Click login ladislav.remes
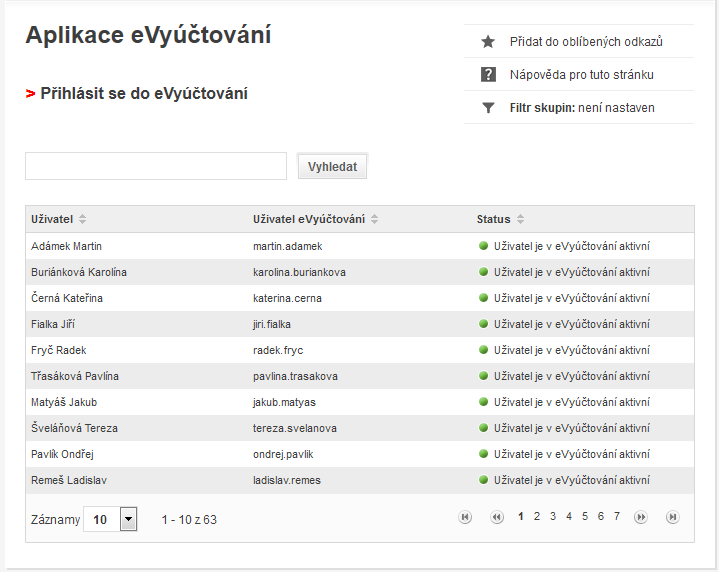This screenshot has width=719, height=572. tap(287, 480)
